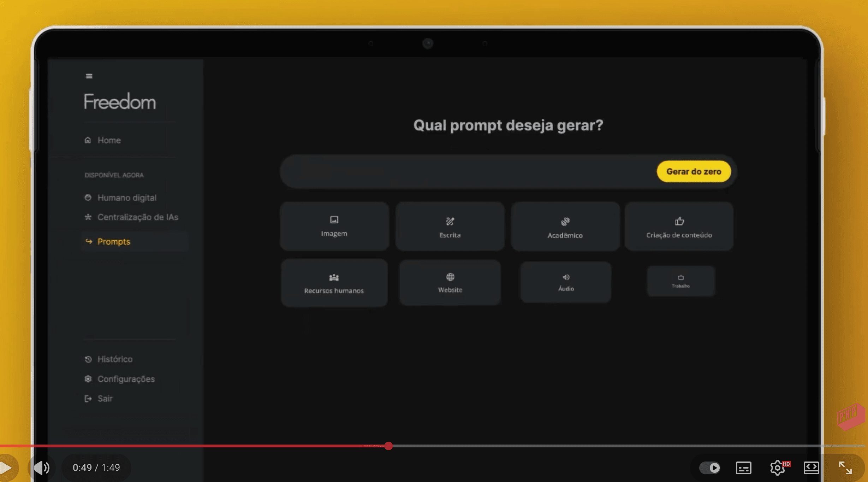This screenshot has height=482, width=868.
Task: Click Histórico link in sidebar
Action: coord(115,359)
